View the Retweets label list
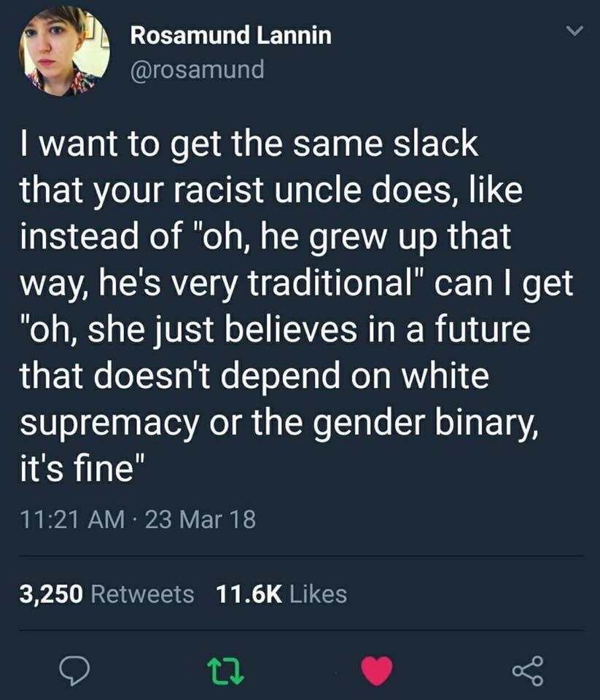 coord(142,594)
